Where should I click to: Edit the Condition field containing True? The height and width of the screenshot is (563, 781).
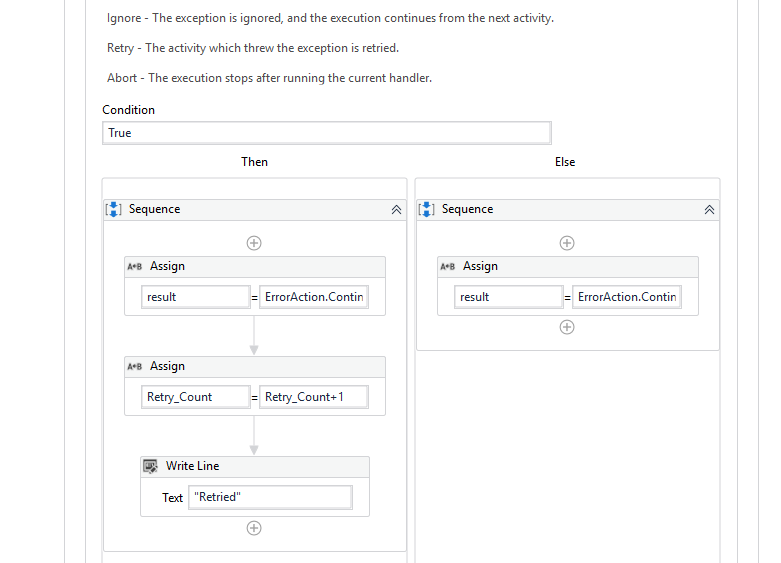(x=326, y=133)
